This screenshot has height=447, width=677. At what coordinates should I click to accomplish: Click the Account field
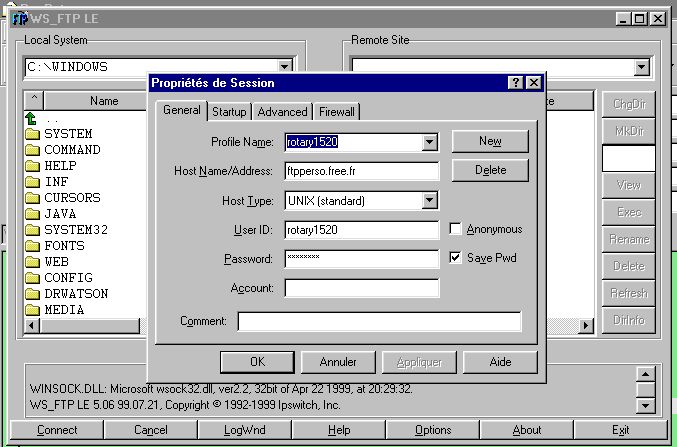click(362, 288)
